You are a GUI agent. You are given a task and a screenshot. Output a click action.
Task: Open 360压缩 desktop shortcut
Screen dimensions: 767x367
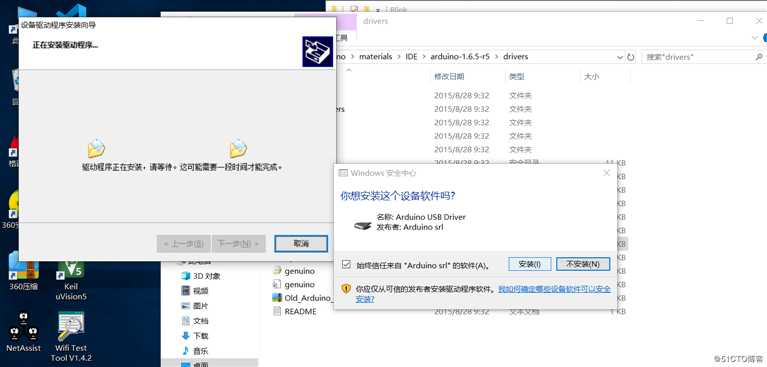tap(23, 271)
